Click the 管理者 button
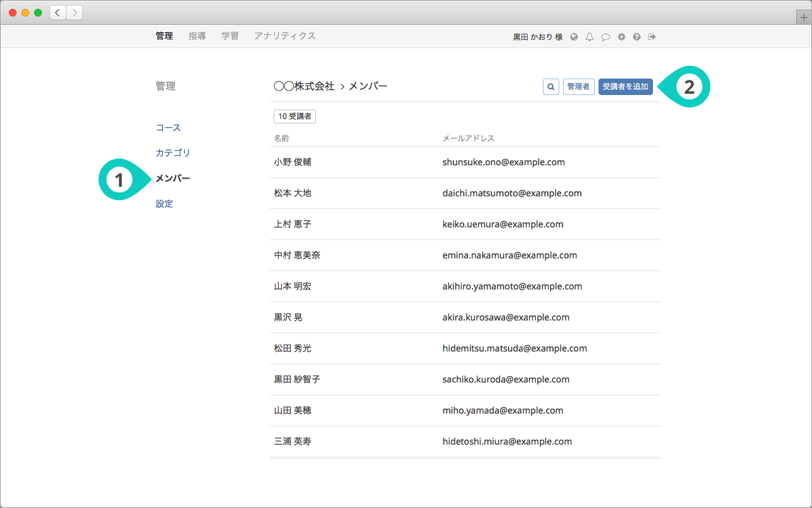Image resolution: width=812 pixels, height=508 pixels. pyautogui.click(x=578, y=87)
